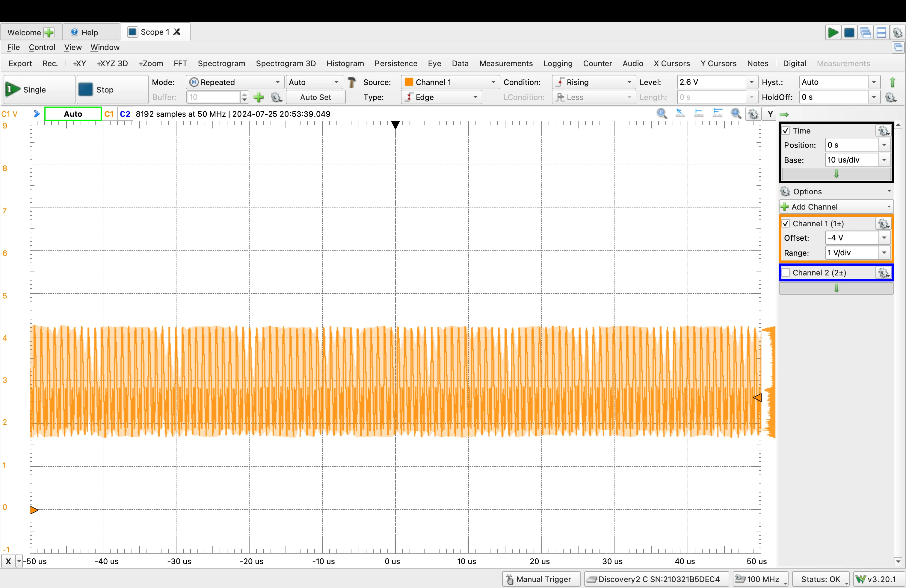Toggle the C1 channel label above plot

pos(109,114)
